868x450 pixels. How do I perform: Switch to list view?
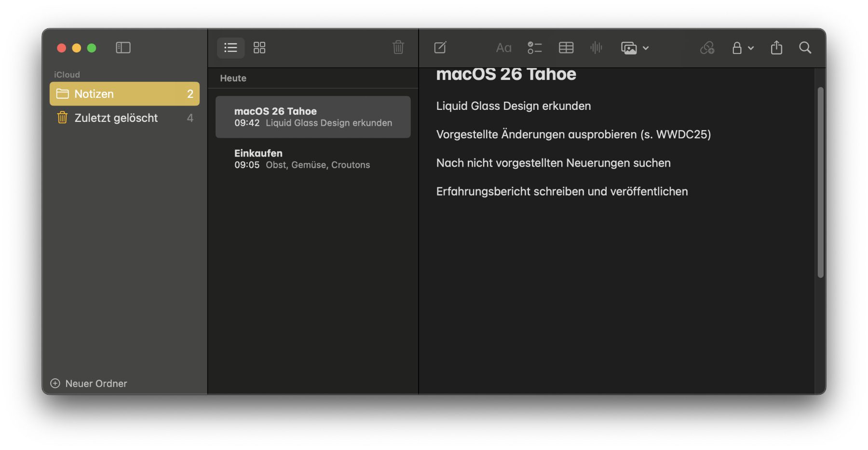[231, 48]
